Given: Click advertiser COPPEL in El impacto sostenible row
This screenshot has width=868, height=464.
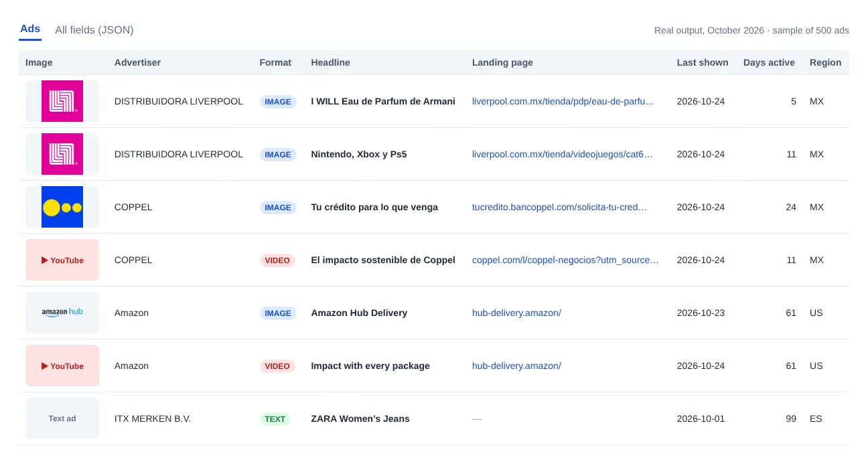Looking at the screenshot, I should tap(133, 260).
